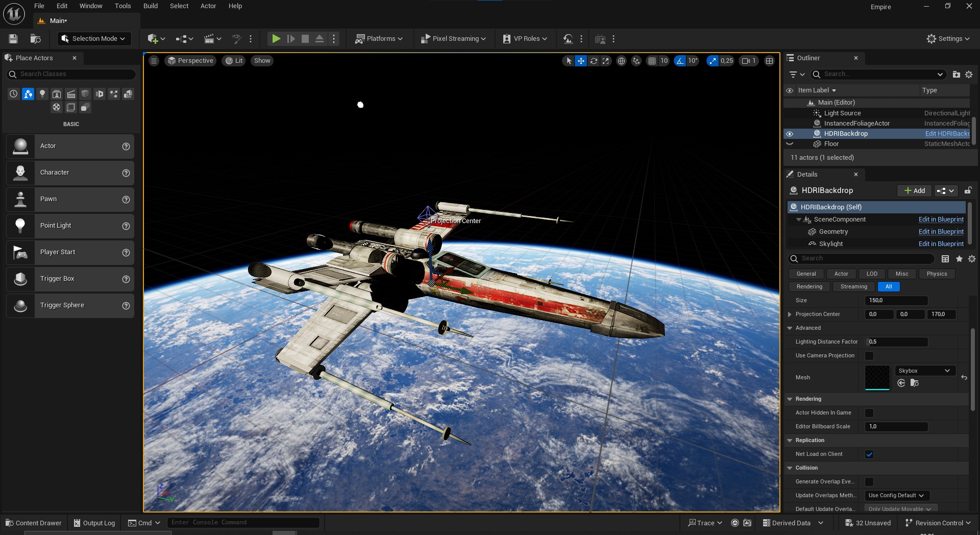Open the File menu
Image resolution: width=980 pixels, height=535 pixels.
(x=39, y=6)
